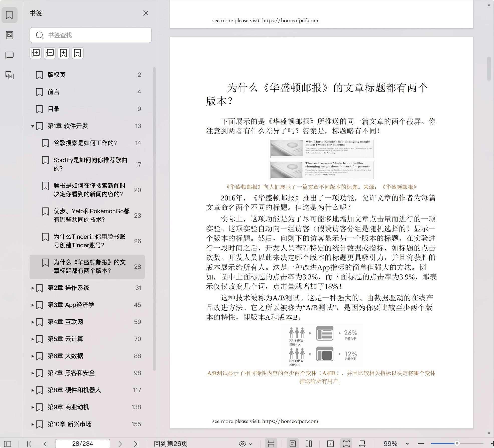This screenshot has width=494, height=448.
Task: Click homeofpdf.com link at page bottom
Action: pos(290,421)
